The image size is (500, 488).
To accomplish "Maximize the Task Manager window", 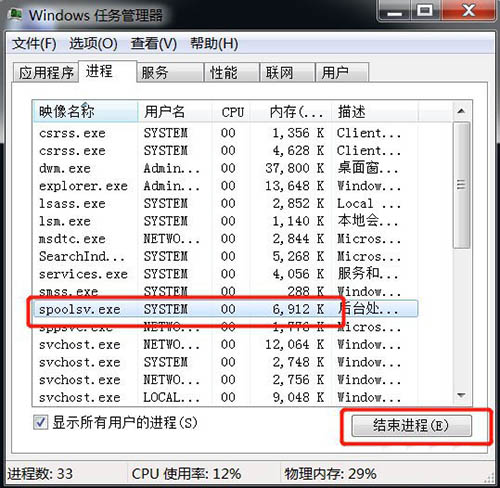I will pyautogui.click(x=425, y=11).
